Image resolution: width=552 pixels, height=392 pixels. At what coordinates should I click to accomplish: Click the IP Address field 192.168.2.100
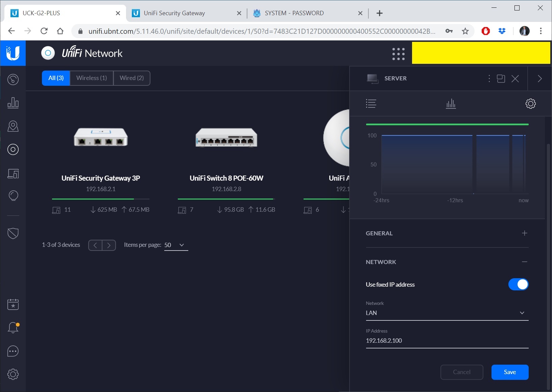[447, 341]
